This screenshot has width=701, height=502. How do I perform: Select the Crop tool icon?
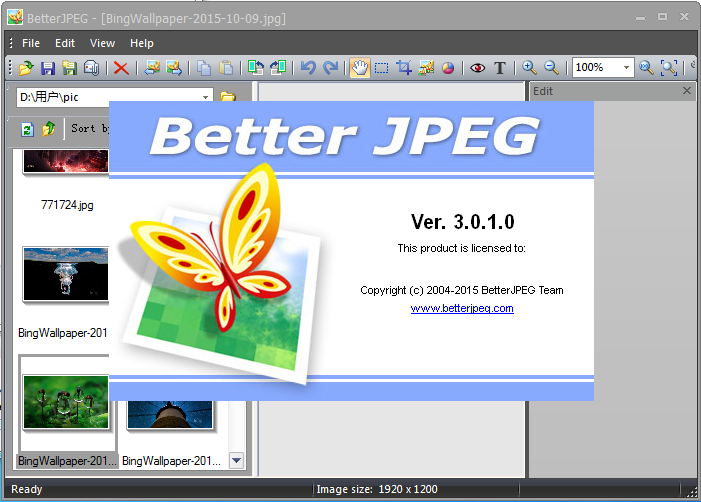[x=404, y=68]
